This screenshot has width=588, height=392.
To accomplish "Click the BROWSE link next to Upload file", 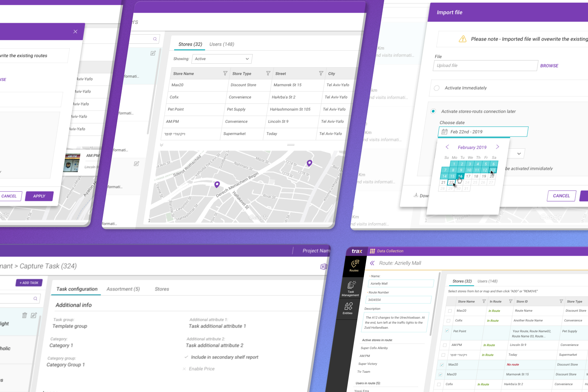I will [549, 66].
